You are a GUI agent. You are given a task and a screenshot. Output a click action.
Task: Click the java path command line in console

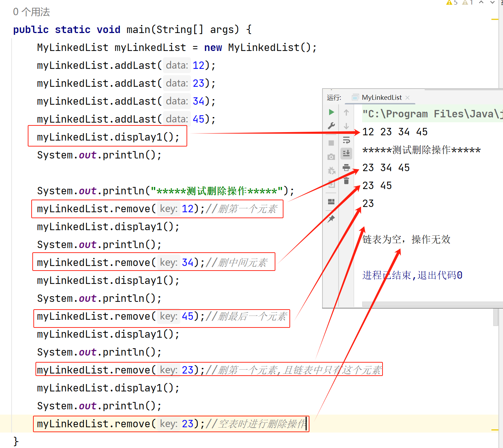[x=432, y=114]
